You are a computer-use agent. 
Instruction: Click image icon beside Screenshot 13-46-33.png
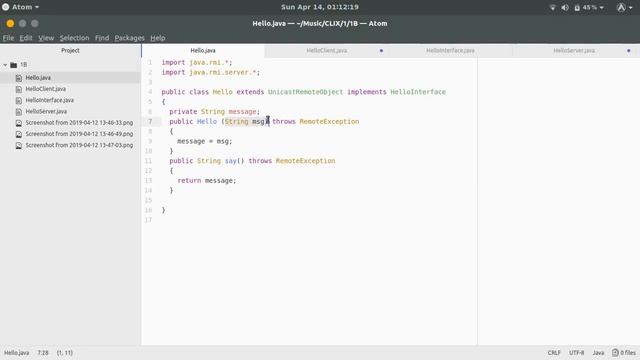click(x=19, y=122)
